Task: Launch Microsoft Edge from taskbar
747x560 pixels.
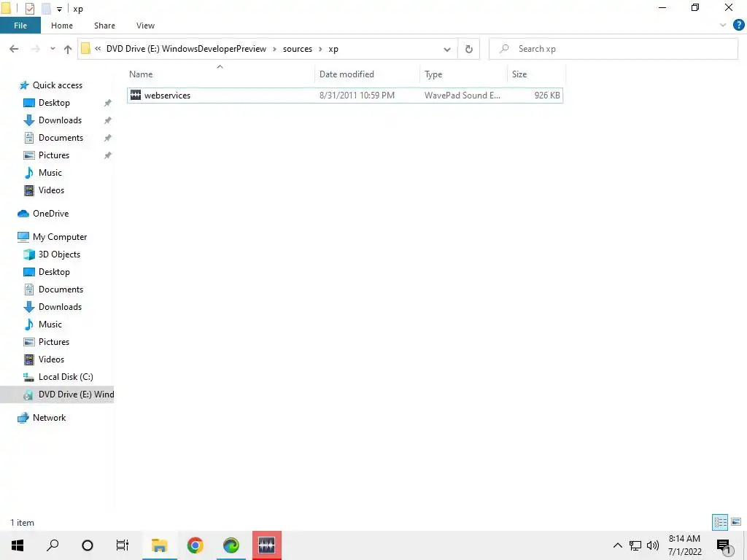Action: (x=231, y=545)
